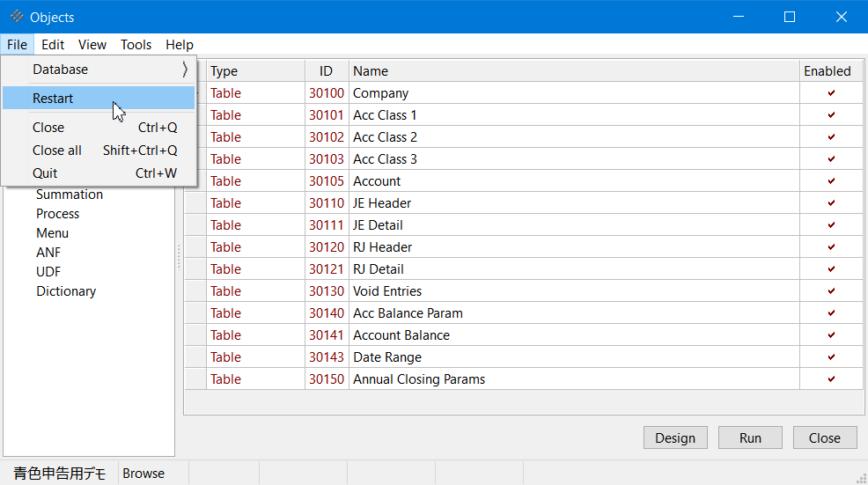Expand the Database submenu arrow
The width and height of the screenshot is (868, 485).
(x=184, y=70)
